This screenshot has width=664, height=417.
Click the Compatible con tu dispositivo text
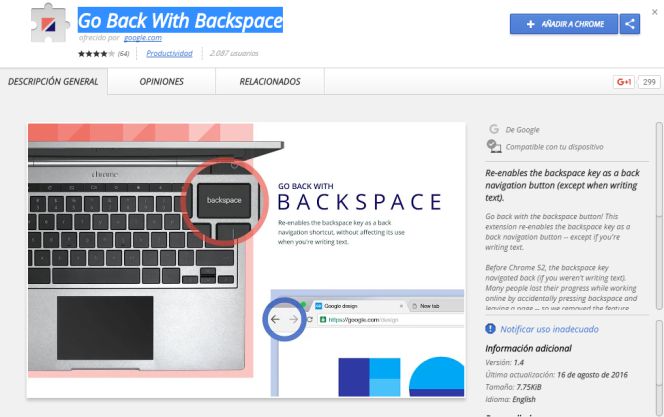coord(554,147)
